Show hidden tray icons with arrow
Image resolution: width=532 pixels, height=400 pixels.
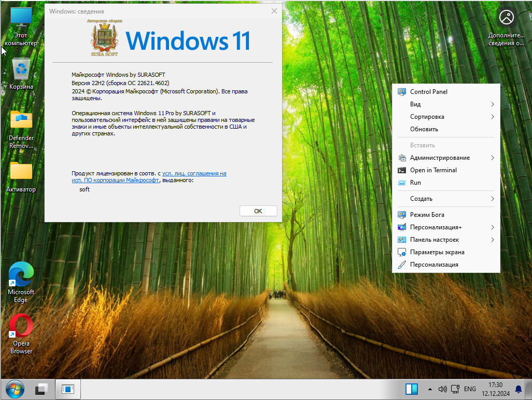[430, 389]
